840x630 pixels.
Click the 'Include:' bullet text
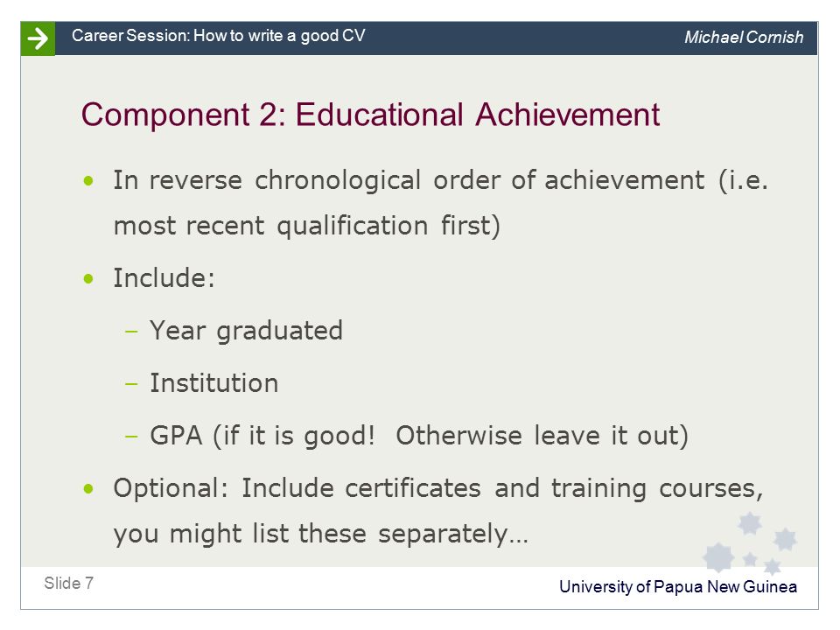coord(164,278)
